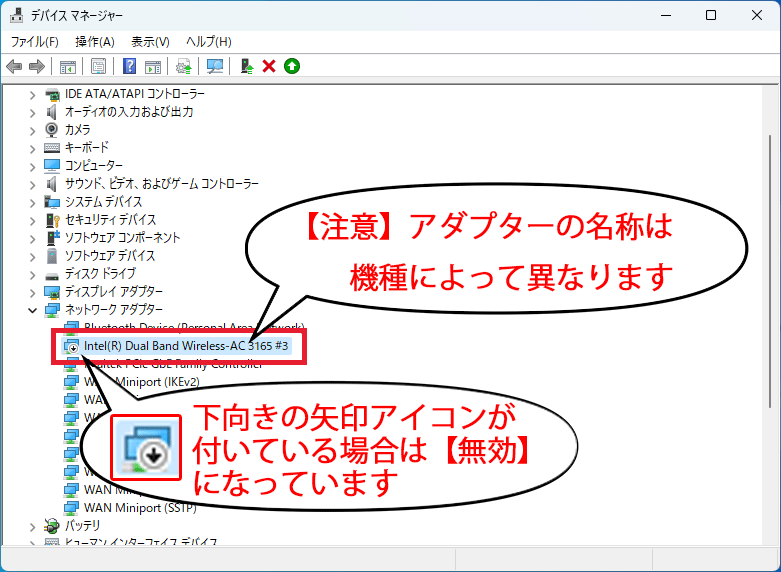Open the ヘルプ(H) menu
Viewport: 781px width, 572px height.
pyautogui.click(x=209, y=41)
